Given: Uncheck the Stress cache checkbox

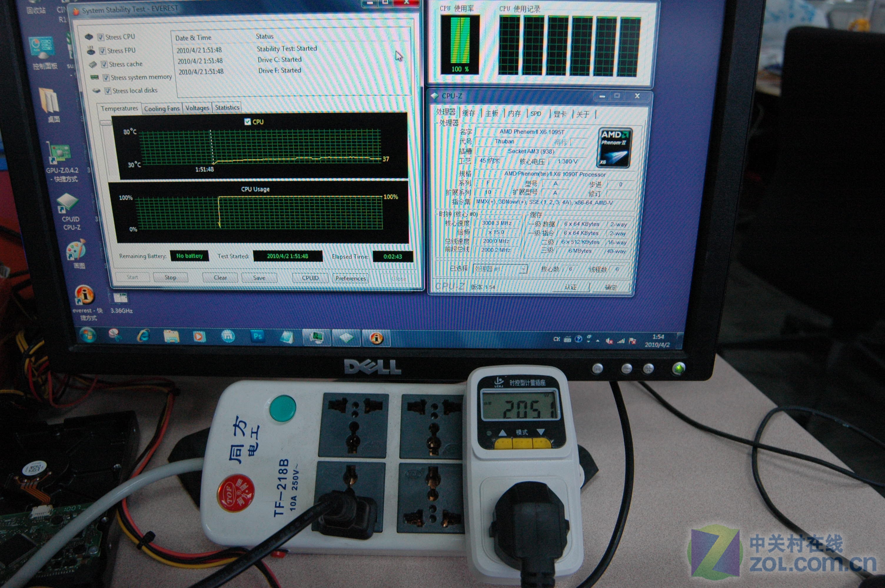Looking at the screenshot, I should 104,64.
